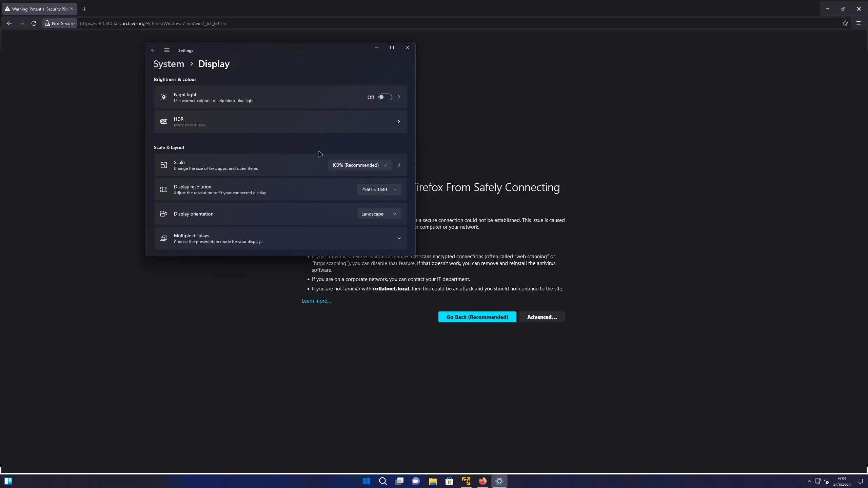868x488 pixels.
Task: Click the Advanced… button
Action: 541,317
